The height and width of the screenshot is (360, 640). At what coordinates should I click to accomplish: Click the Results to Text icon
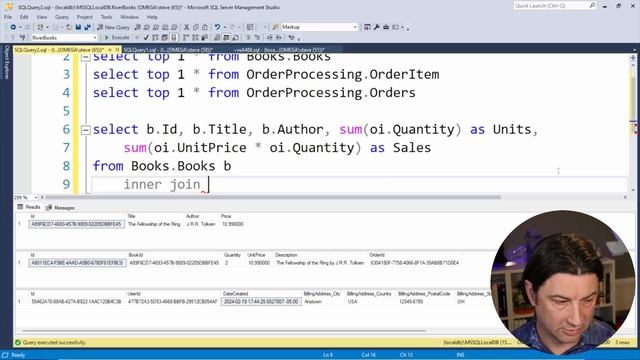click(217, 38)
